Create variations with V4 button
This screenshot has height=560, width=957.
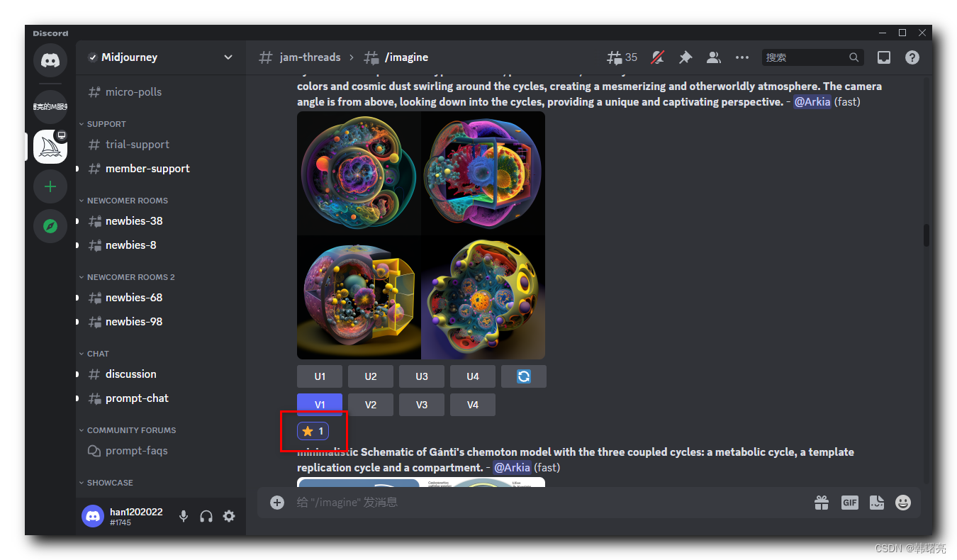pos(473,405)
